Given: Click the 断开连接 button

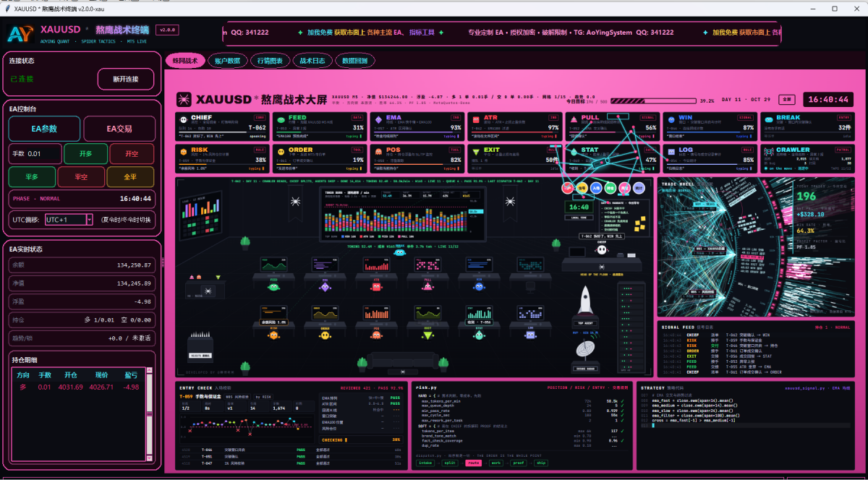Looking at the screenshot, I should 125,79.
